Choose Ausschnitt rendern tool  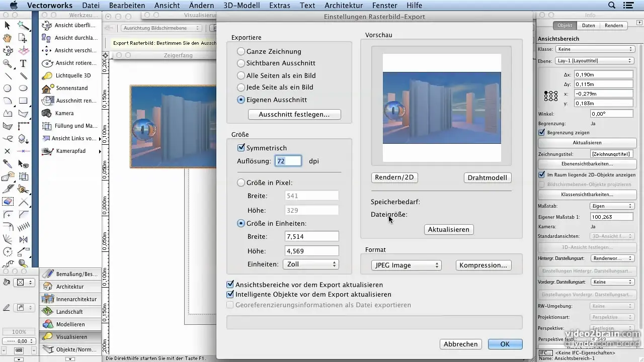pos(69,101)
